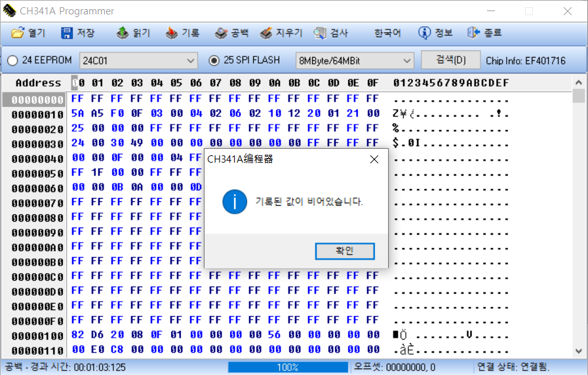Screen dimensions: 588x375
Task: Click the Write (기록) chip icon
Action: point(171,33)
